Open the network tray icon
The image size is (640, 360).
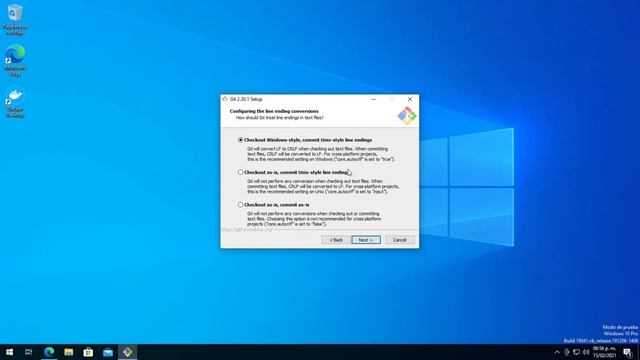click(576, 352)
